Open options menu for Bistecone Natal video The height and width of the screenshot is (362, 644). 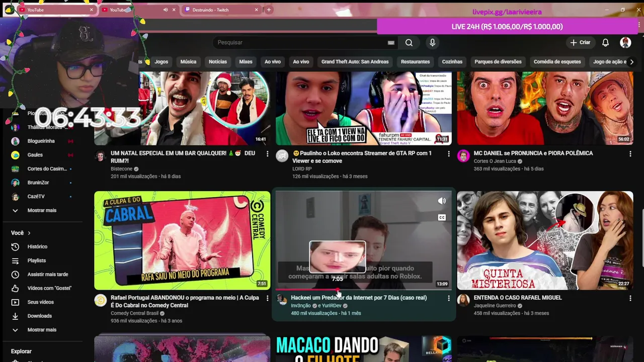click(267, 153)
